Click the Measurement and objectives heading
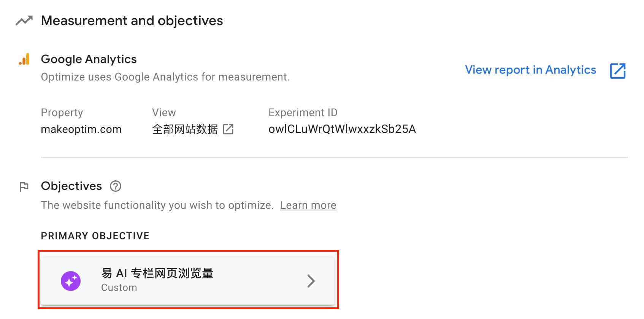This screenshot has width=644, height=319. [x=132, y=21]
